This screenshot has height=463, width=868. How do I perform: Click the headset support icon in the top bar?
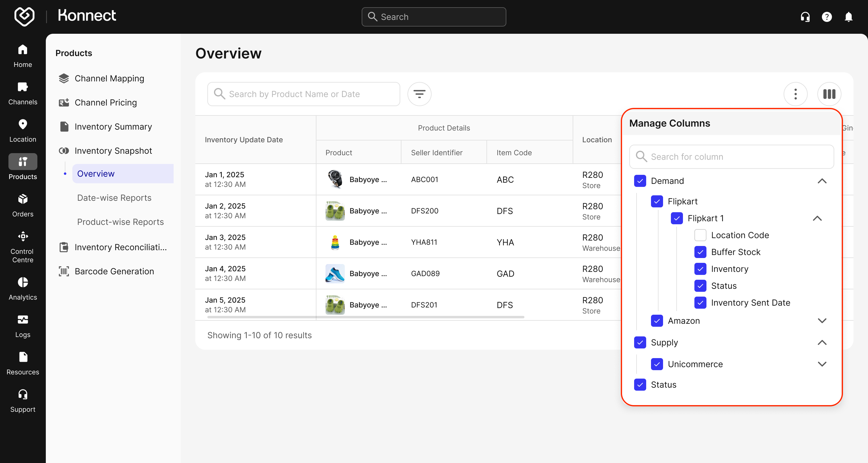[x=805, y=17]
